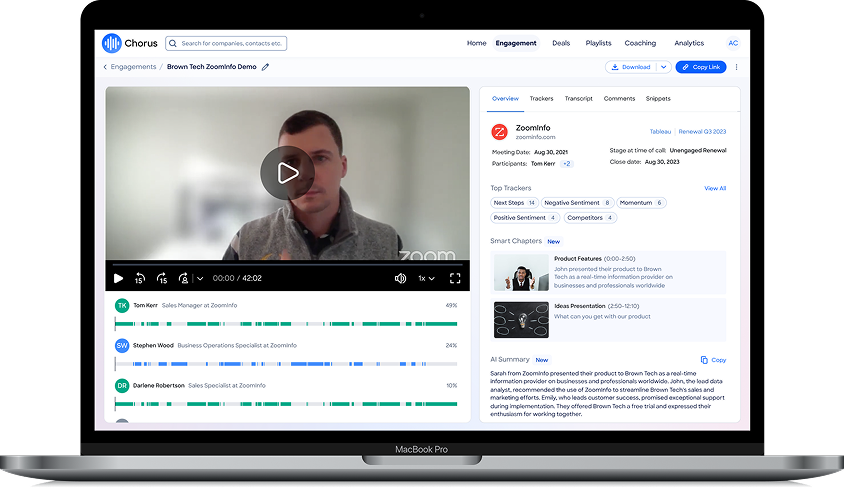Navigate to Analytics
This screenshot has height=488, width=844.
(689, 43)
